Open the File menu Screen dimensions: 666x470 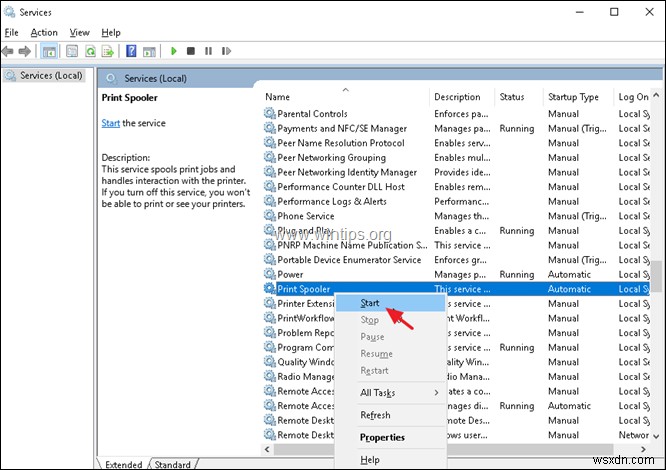point(11,32)
